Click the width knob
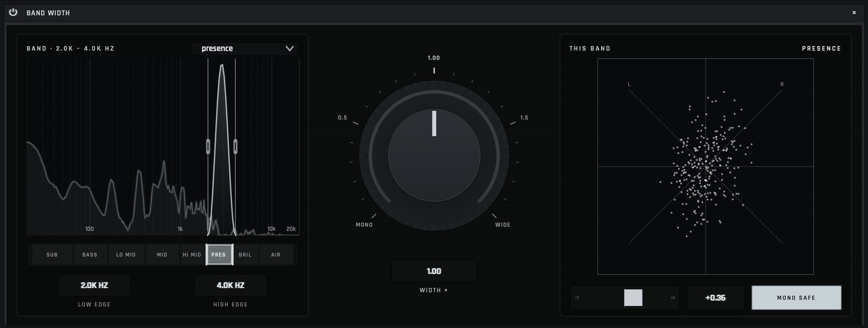Screen dimensions: 868x328 point(434,155)
